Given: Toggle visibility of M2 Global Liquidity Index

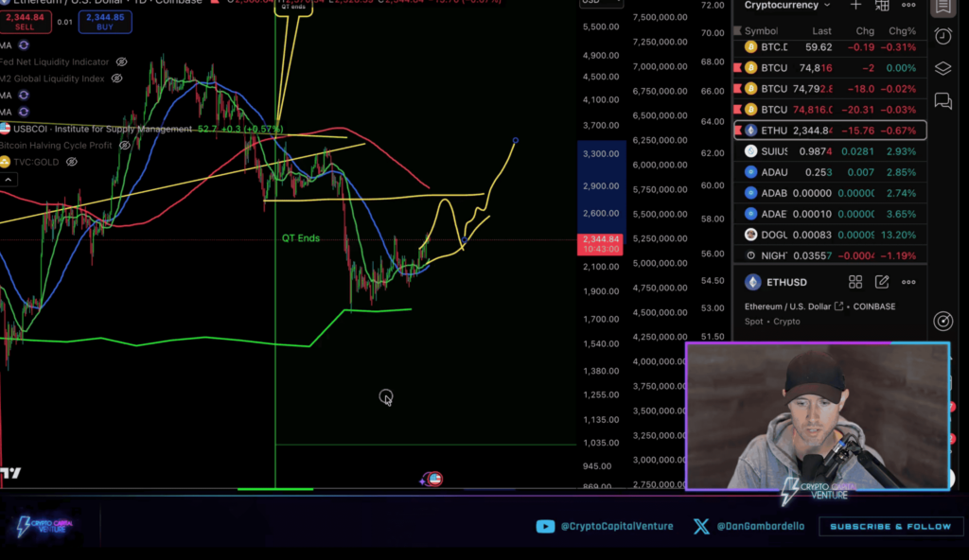Looking at the screenshot, I should (116, 79).
